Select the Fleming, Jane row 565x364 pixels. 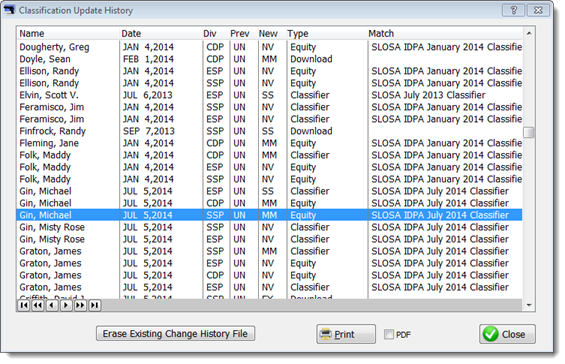coord(270,143)
